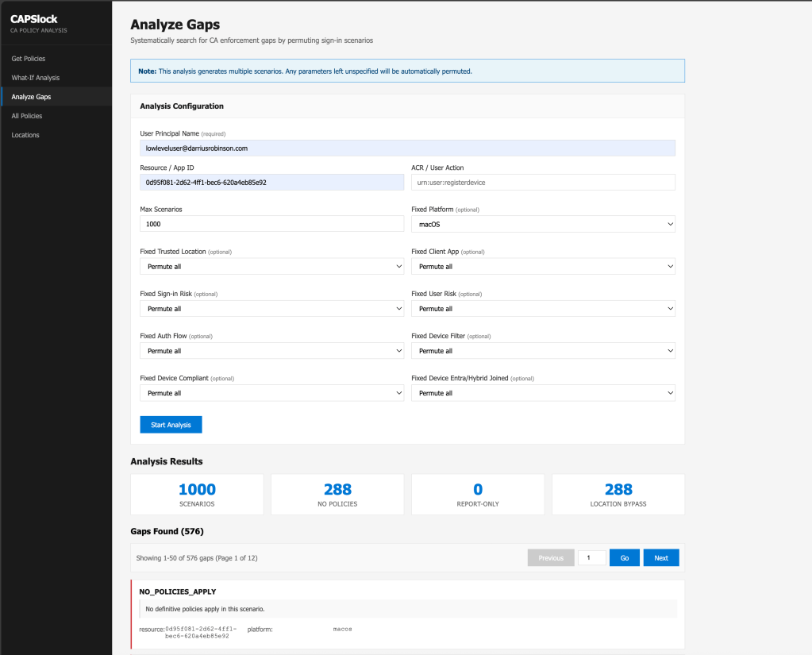Viewport: 812px width, 655px height.
Task: Click the CAPSlock logo title
Action: pyautogui.click(x=33, y=19)
